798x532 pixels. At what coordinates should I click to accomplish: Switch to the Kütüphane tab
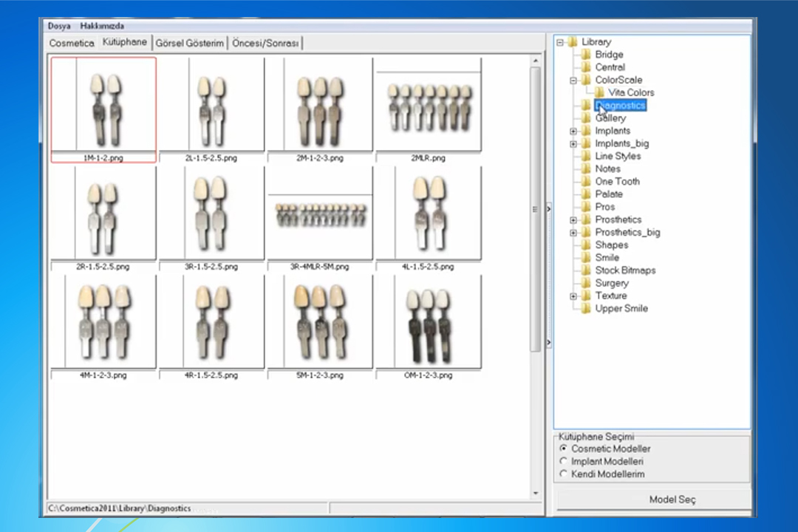click(x=125, y=42)
